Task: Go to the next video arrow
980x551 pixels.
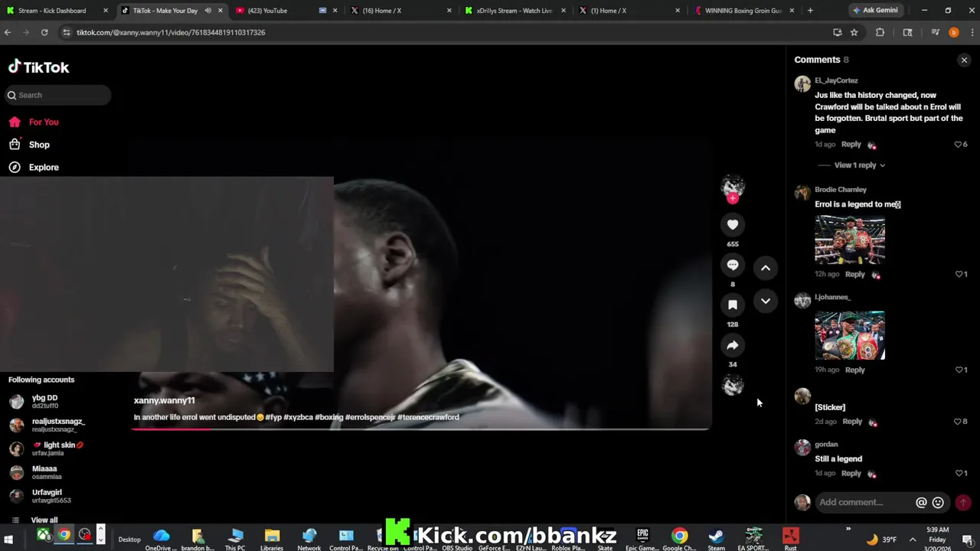Action: [766, 301]
